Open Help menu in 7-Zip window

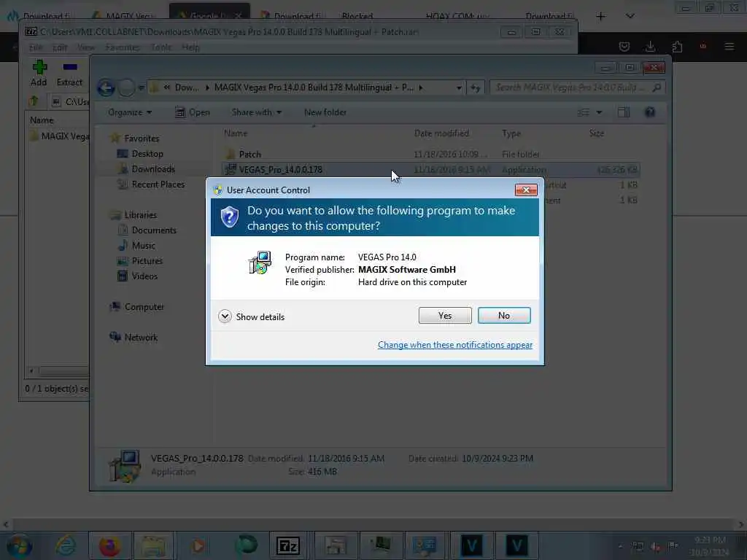pyautogui.click(x=190, y=47)
